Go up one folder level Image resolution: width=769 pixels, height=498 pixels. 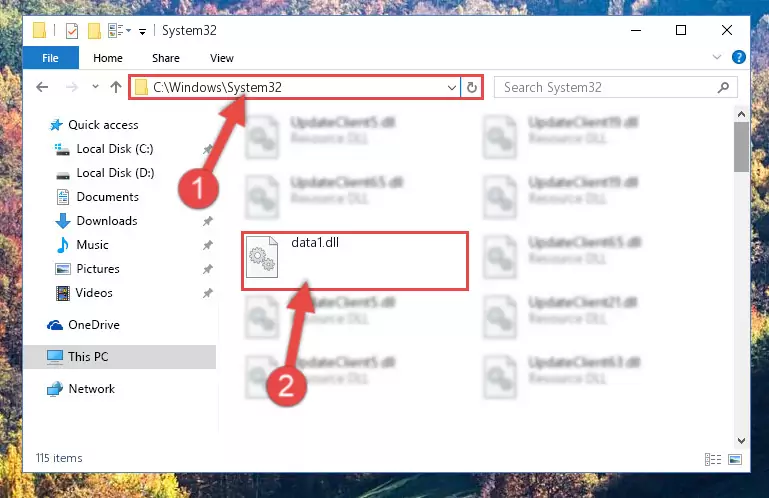click(x=116, y=87)
